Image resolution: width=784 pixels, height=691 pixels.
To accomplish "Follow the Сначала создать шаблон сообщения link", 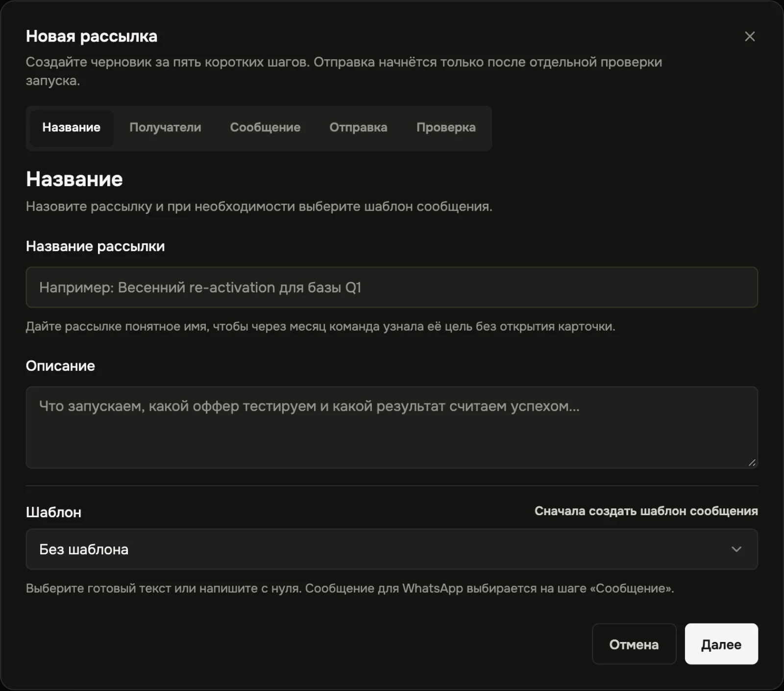I will point(646,511).
